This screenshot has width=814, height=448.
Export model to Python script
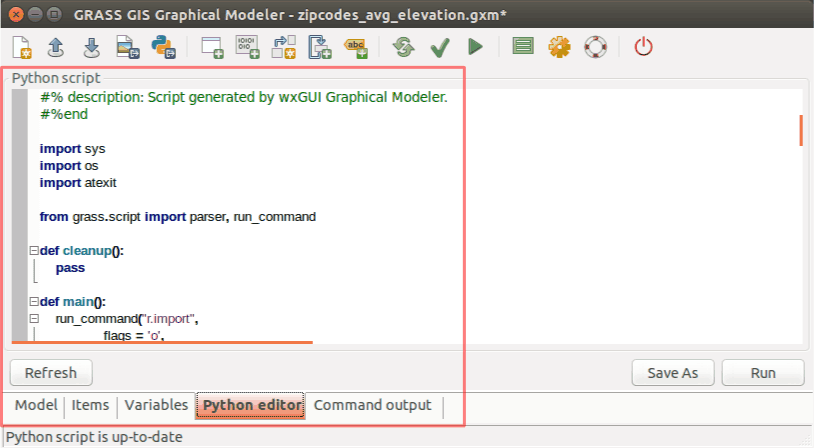tap(162, 46)
